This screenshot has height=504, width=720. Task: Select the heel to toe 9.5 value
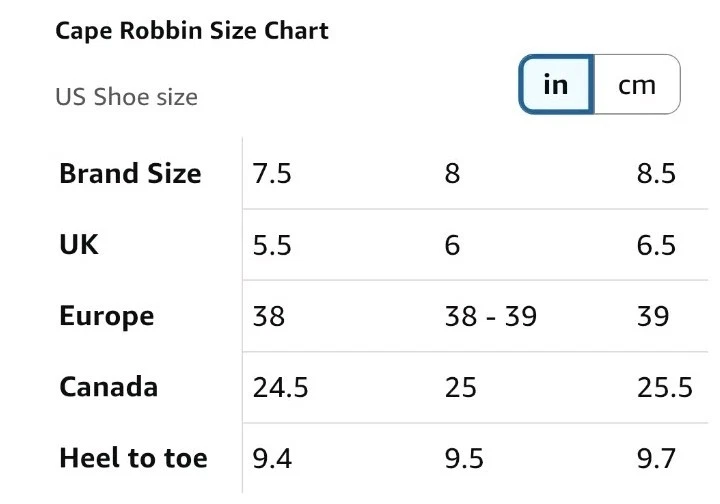click(x=464, y=458)
